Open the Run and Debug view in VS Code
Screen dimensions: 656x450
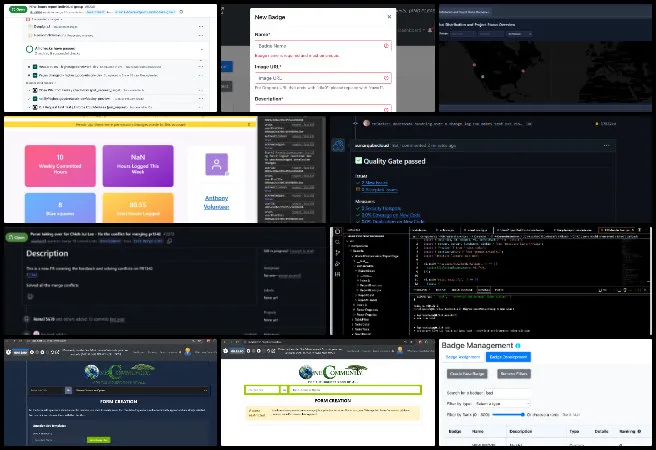[x=338, y=263]
